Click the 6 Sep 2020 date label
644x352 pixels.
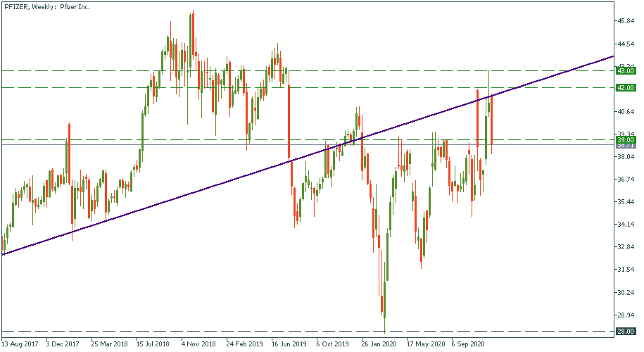(x=468, y=345)
